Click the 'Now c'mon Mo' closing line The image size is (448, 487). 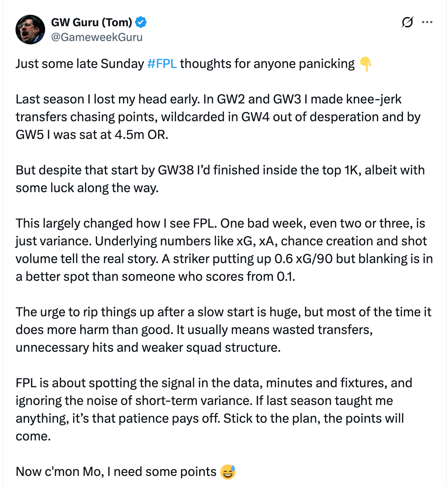coord(126,472)
